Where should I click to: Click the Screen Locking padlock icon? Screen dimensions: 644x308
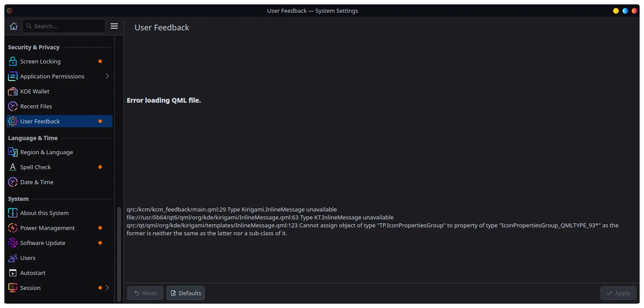[13, 61]
